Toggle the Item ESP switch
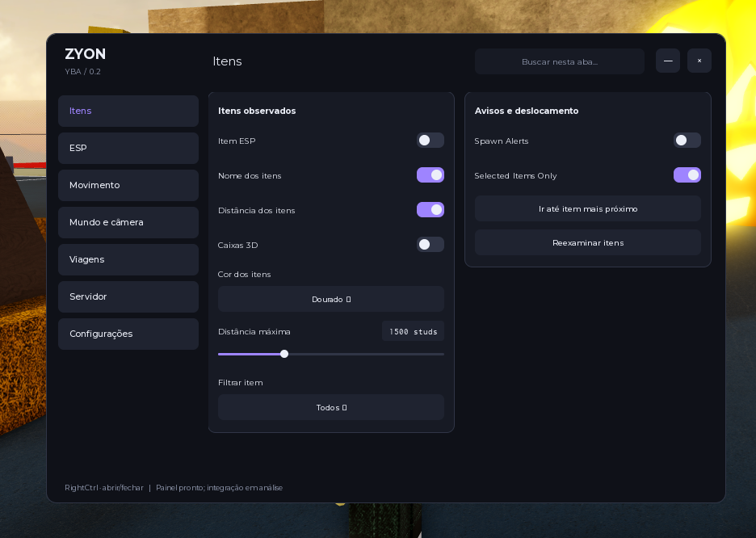The image size is (756, 538). click(430, 141)
